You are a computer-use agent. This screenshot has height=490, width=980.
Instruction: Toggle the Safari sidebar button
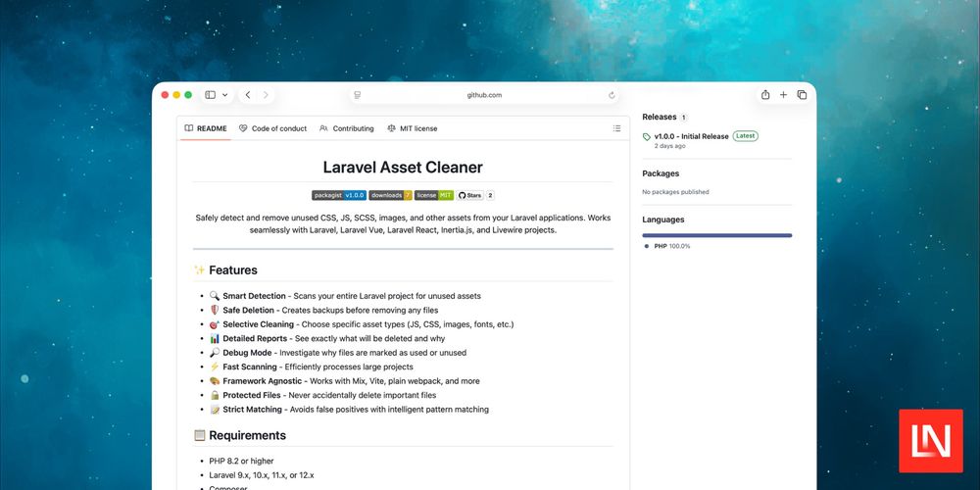210,95
